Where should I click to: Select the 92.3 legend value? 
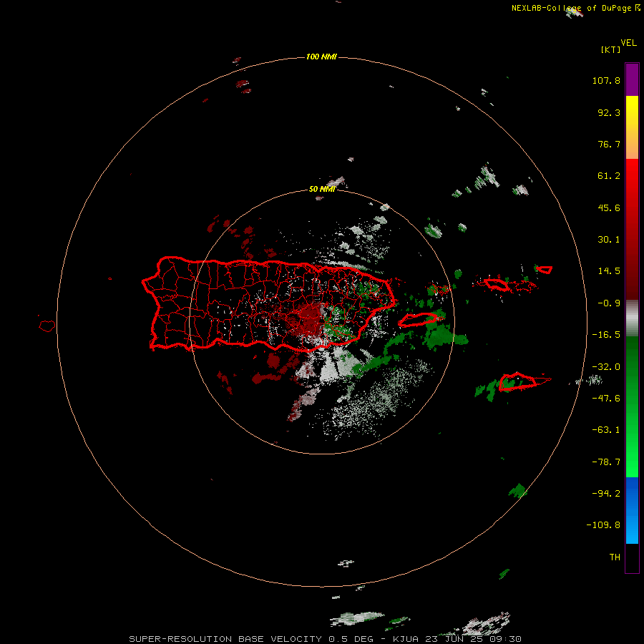pos(609,112)
